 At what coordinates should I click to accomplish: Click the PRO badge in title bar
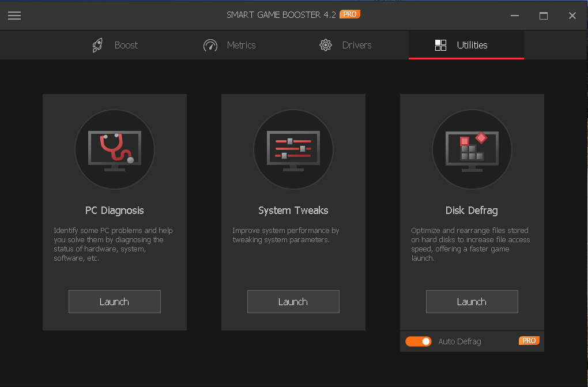click(350, 14)
